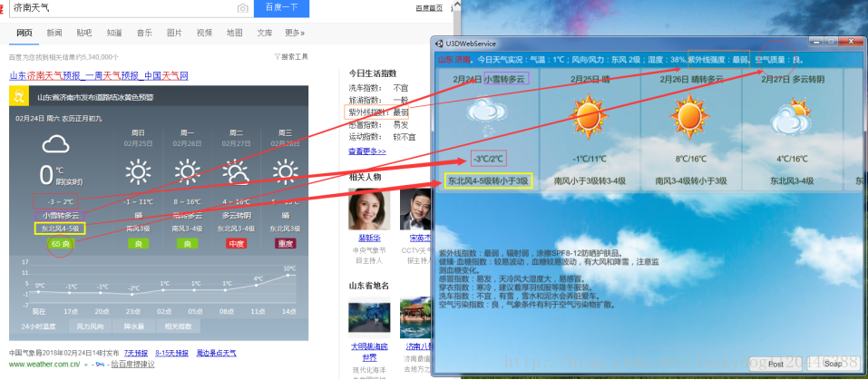Click the 运动指数 row in 今日生活指数
This screenshot has height=380, width=868.
382,137
